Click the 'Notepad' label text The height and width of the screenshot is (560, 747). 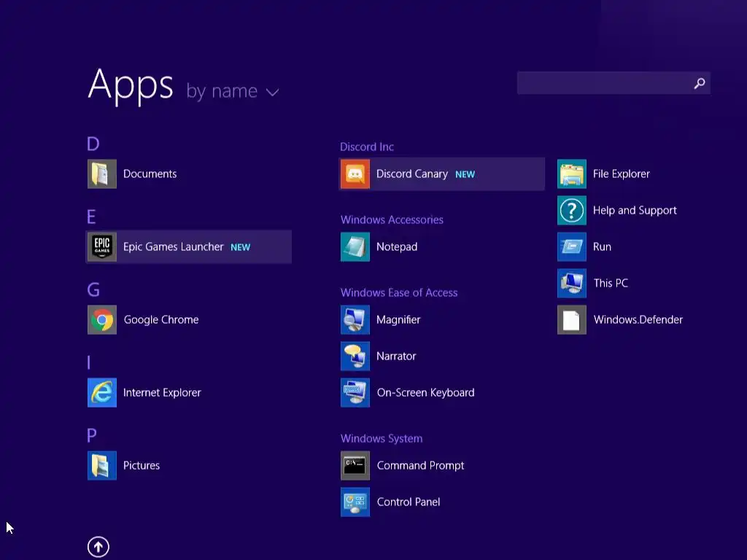click(397, 246)
